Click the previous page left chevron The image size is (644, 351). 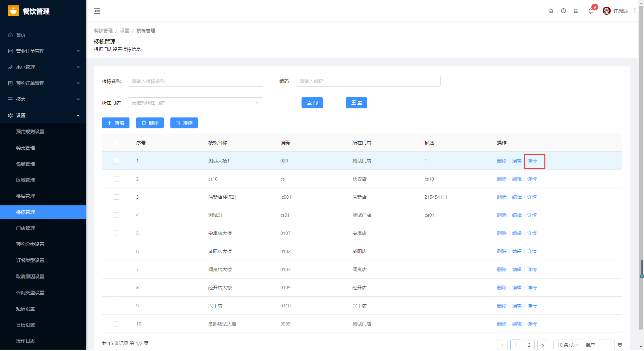(x=502, y=345)
